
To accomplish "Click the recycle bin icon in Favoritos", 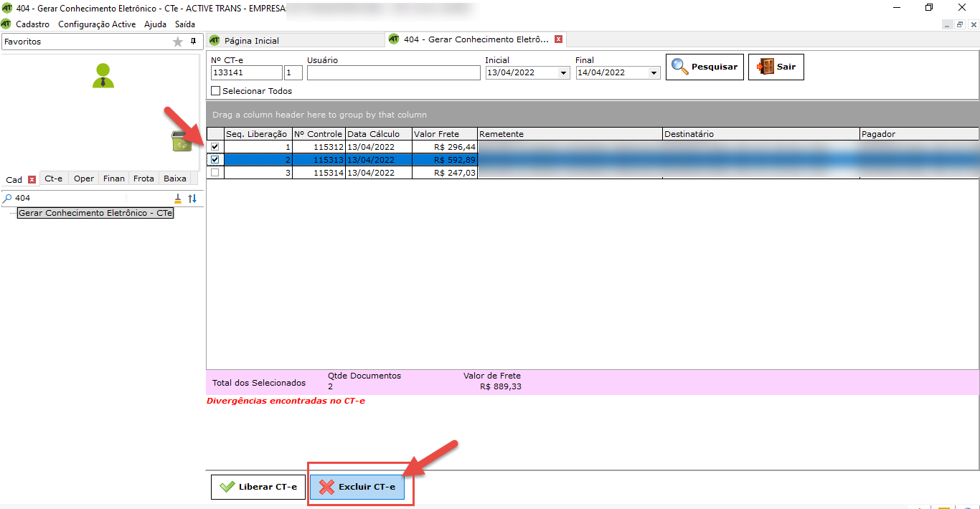I will (x=182, y=141).
